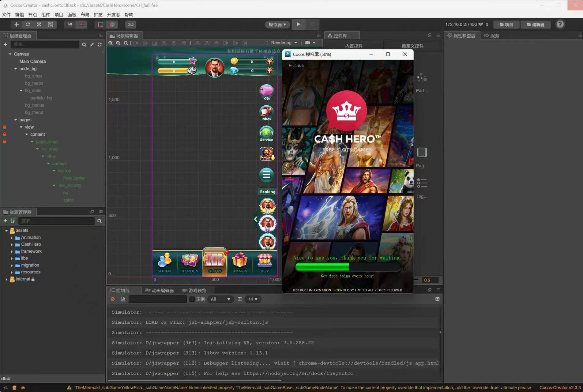The width and height of the screenshot is (583, 392).
Task: Open the console log file icon
Action: 123,299
